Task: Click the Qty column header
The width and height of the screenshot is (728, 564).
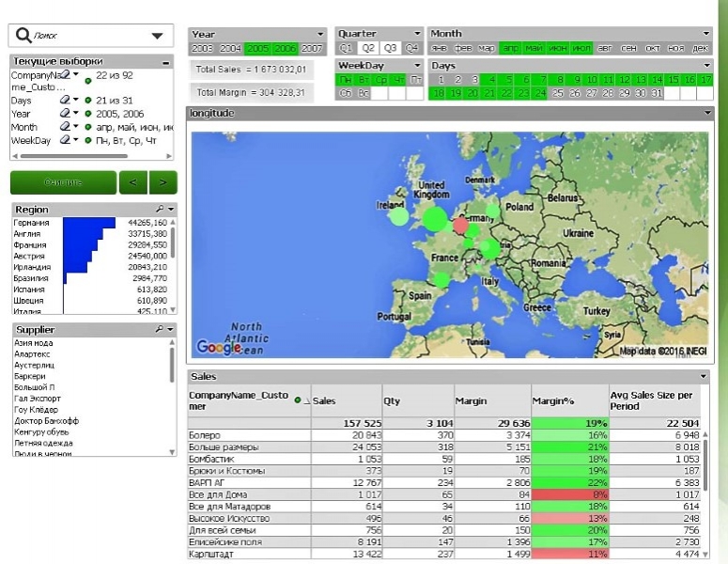Action: [418, 400]
